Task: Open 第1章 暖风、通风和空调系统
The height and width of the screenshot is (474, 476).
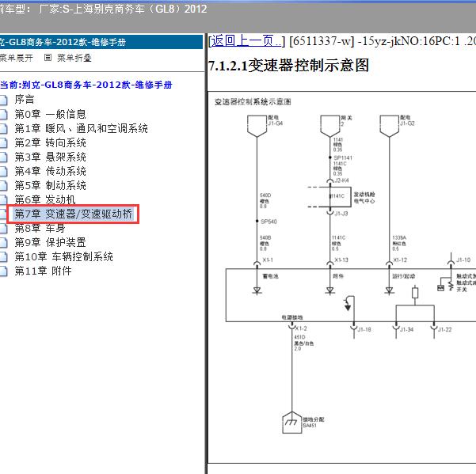Action: 81,128
